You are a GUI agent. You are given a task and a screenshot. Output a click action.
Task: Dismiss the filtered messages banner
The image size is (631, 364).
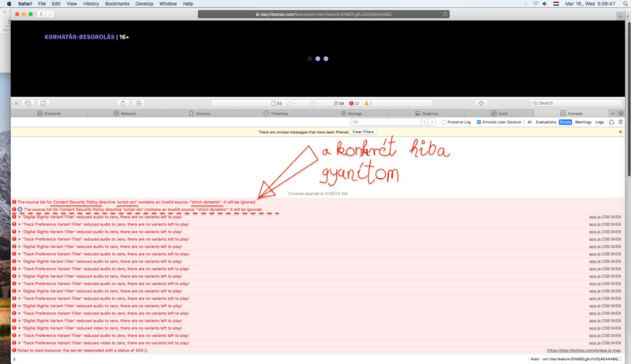pos(620,132)
